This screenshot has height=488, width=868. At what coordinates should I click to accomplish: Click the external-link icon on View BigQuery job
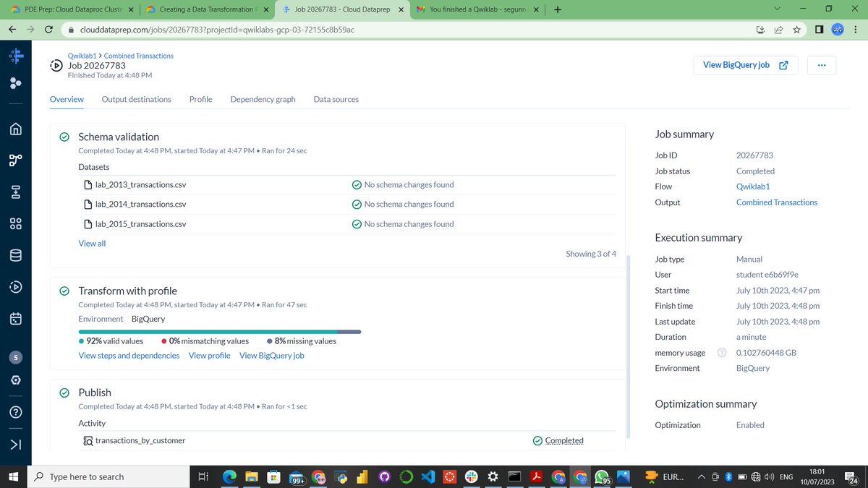pyautogui.click(x=783, y=65)
